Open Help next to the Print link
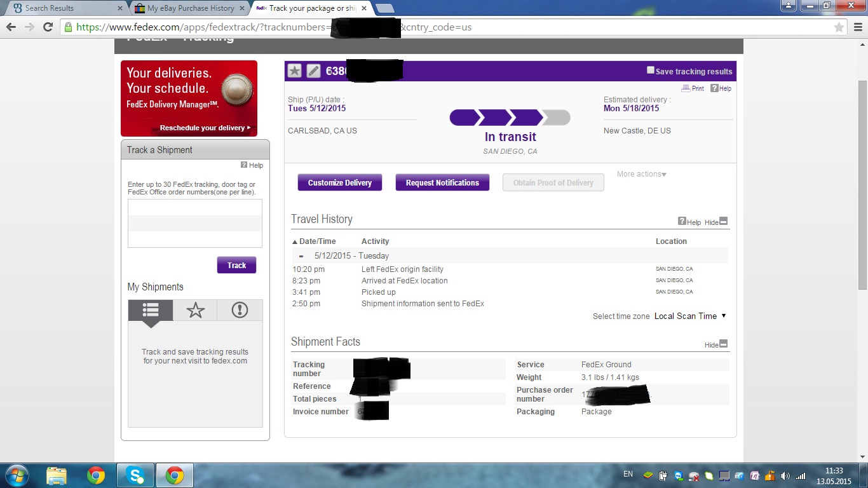Viewport: 868px width, 488px height. click(x=721, y=88)
